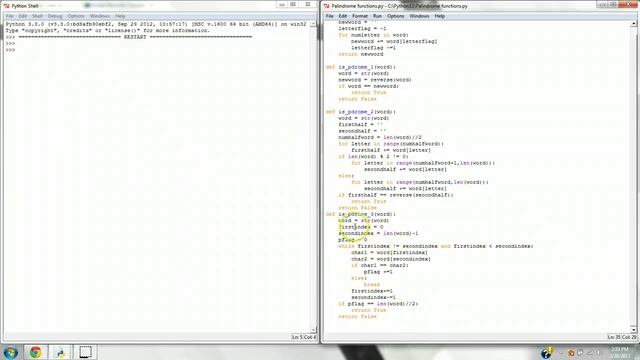Viewport: 640px width, 360px height.
Task: Click the 'def is_pdrome_2(word):' line
Action: pos(361,112)
